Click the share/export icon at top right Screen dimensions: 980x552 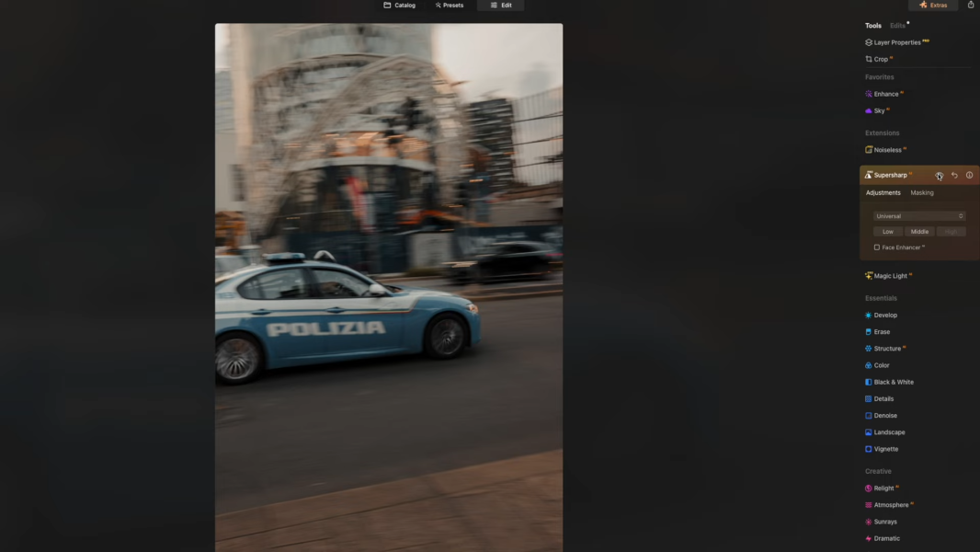[x=971, y=5]
